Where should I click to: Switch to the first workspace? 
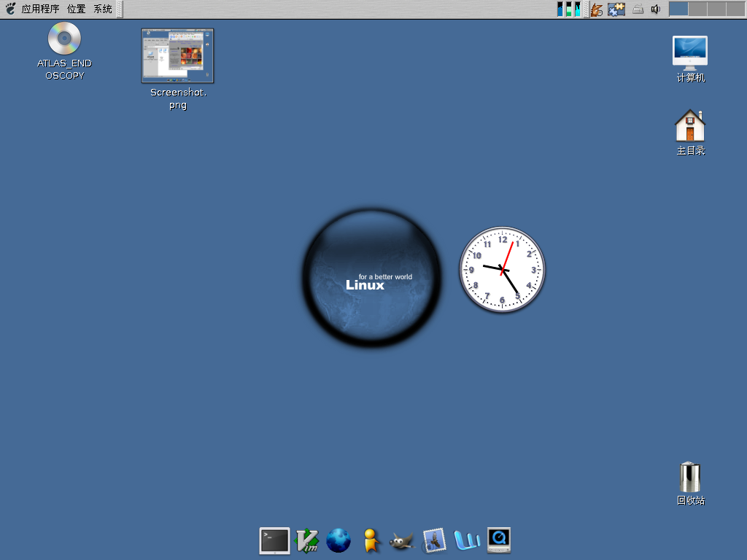coord(678,9)
